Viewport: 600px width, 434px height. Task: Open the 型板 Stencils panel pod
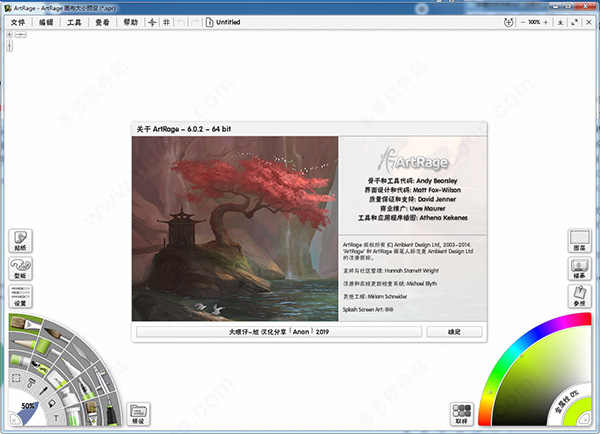20,269
